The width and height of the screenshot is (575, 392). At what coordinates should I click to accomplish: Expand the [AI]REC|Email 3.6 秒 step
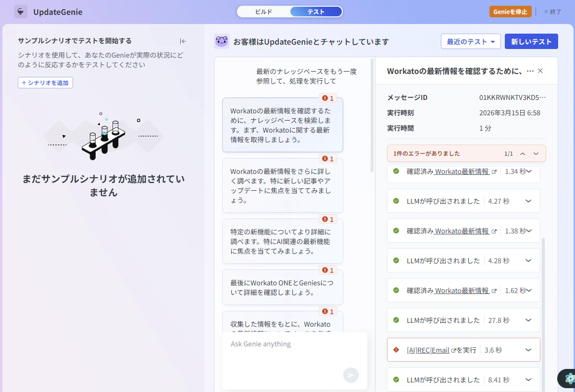pyautogui.click(x=528, y=350)
